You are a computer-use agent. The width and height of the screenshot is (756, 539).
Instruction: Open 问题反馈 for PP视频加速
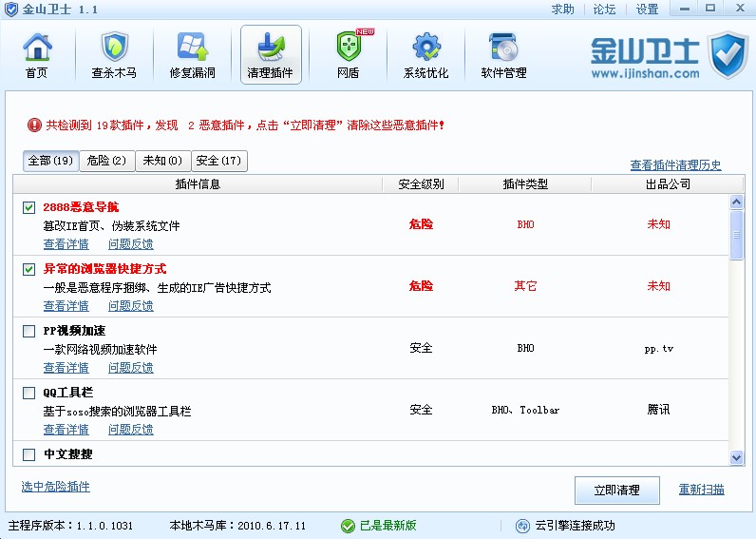point(131,368)
